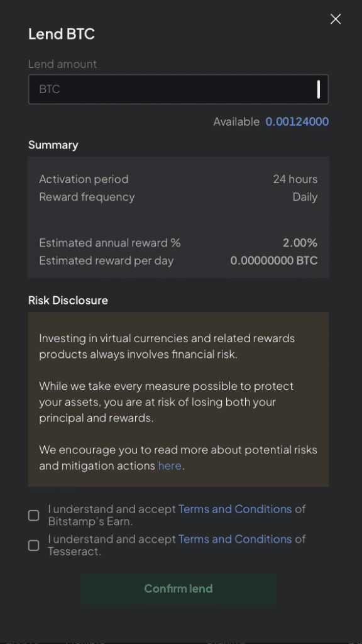Tick the Tesseract terms checkbox

click(x=34, y=545)
